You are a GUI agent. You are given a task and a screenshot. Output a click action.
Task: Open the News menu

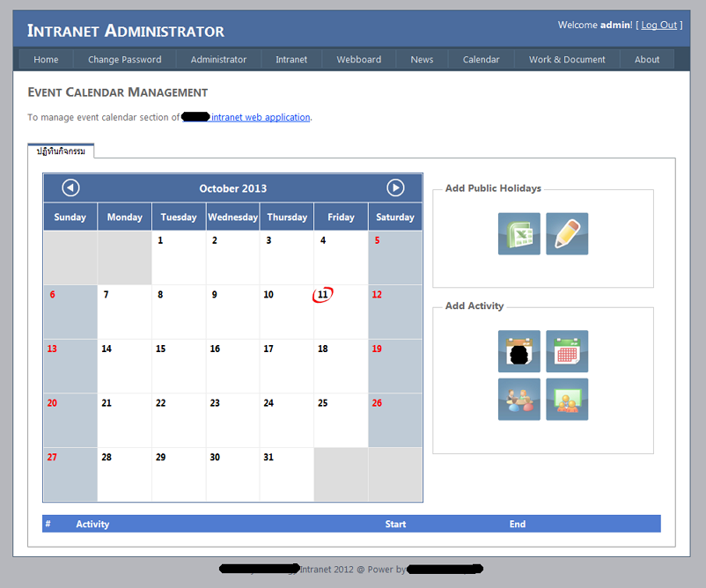pos(422,60)
